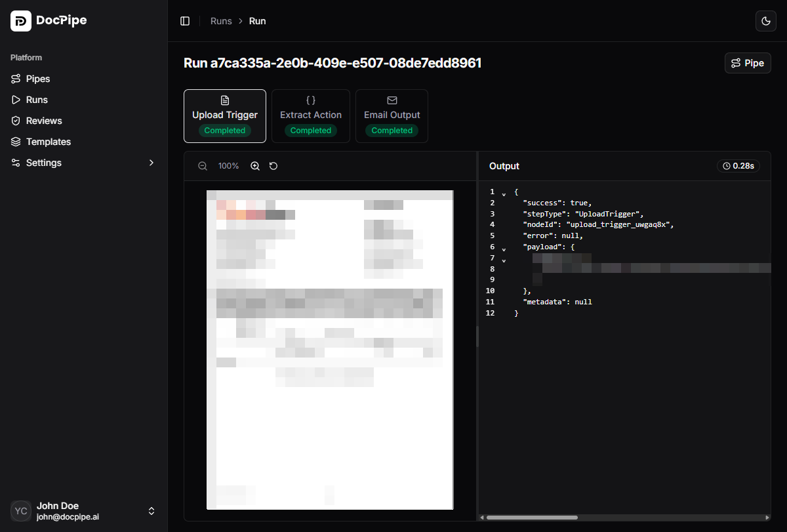Expand the Settings submenu chevron

tap(151, 163)
